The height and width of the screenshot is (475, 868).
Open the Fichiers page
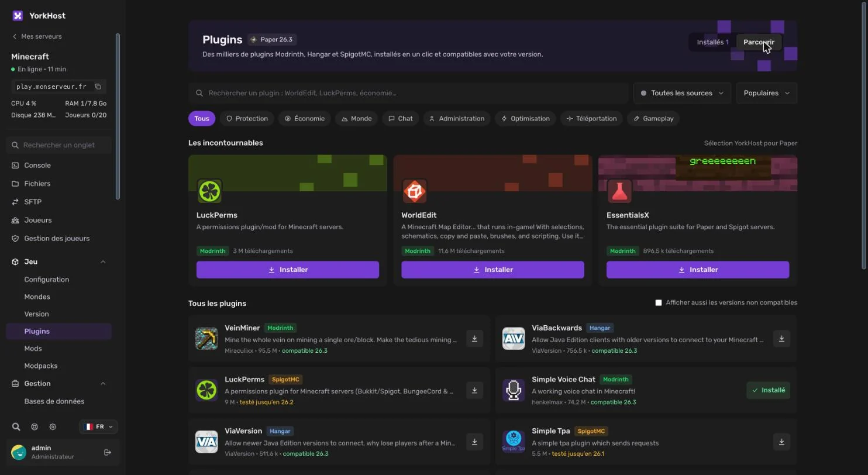(x=58, y=184)
